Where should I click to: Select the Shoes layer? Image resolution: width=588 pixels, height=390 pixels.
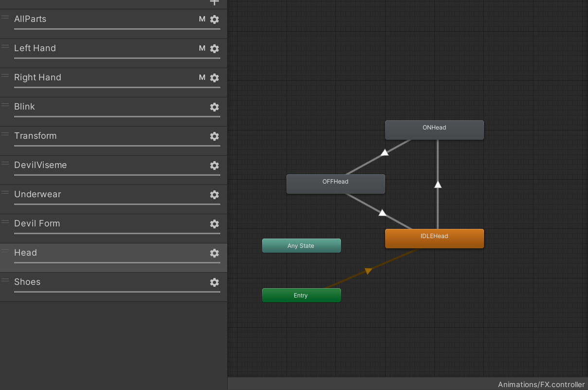pyautogui.click(x=97, y=282)
